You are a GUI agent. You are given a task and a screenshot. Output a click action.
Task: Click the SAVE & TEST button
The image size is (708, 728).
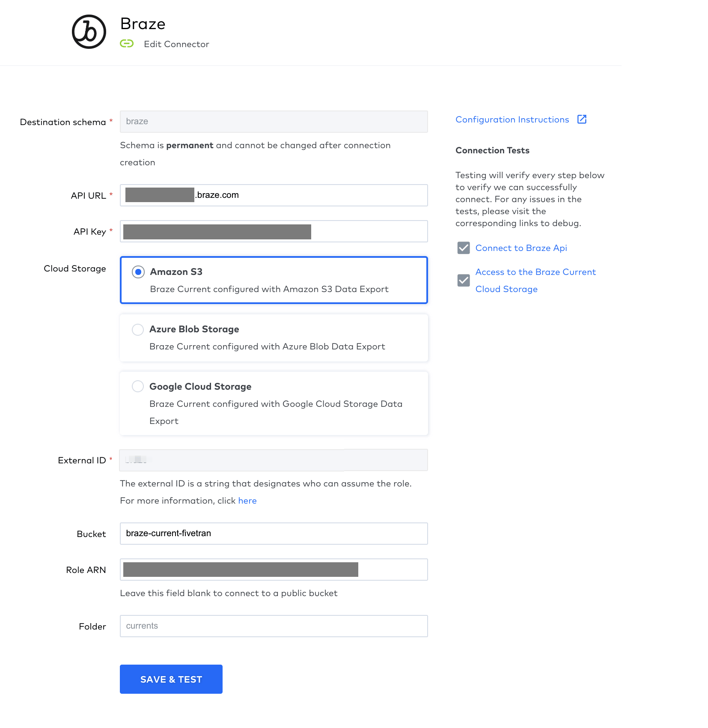(x=171, y=679)
